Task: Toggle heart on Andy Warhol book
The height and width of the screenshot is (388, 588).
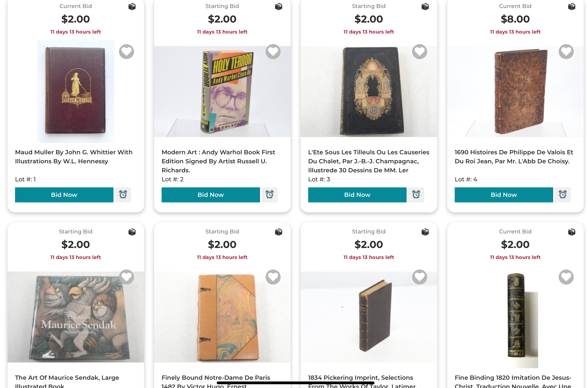Action: coord(273,52)
